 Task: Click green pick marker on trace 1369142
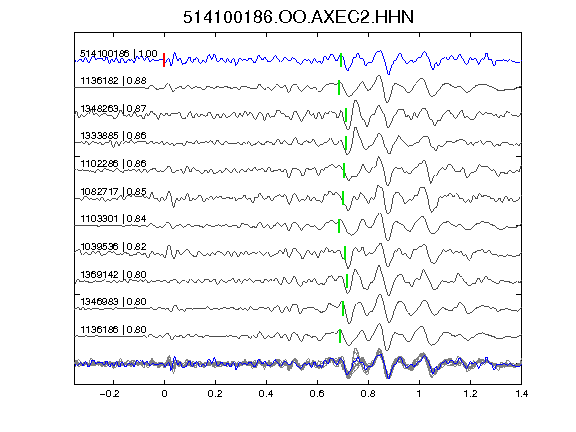coord(347,281)
